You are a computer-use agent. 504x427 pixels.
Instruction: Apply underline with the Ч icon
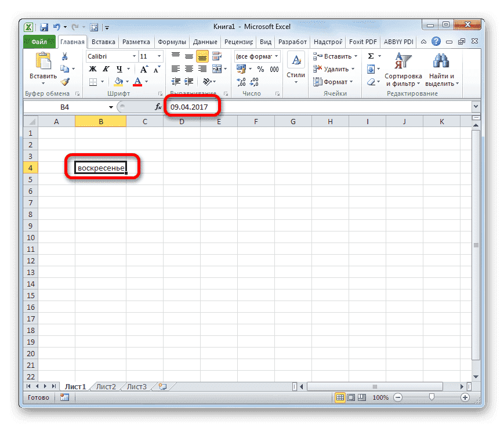click(119, 69)
